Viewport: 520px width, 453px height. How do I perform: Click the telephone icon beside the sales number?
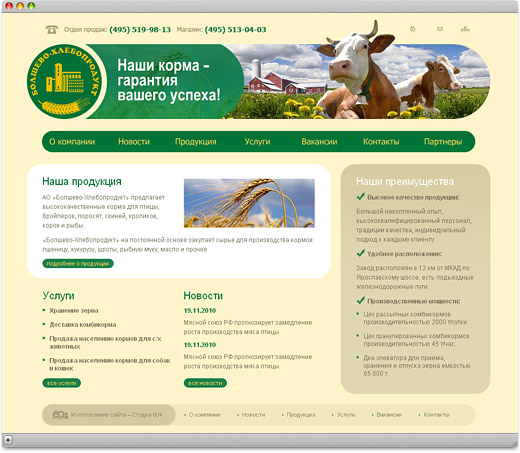click(52, 30)
